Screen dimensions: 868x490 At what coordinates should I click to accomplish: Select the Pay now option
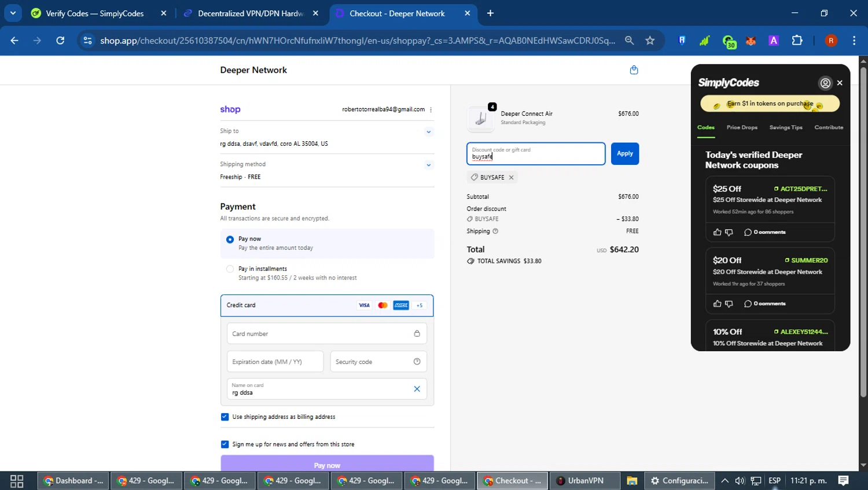230,239
